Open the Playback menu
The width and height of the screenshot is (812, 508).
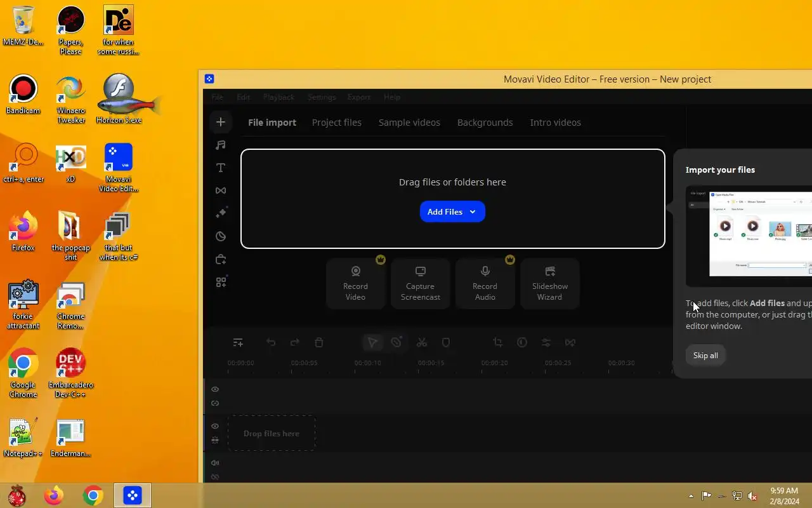(x=278, y=97)
